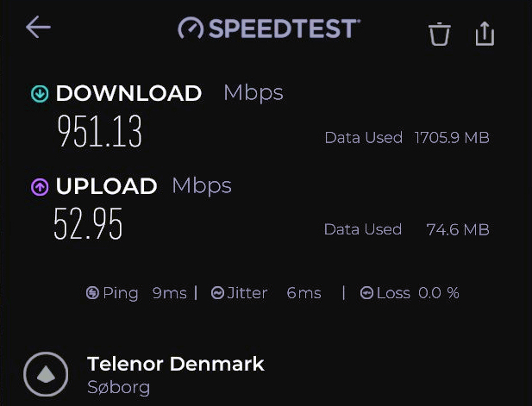Screen dimensions: 532x406
Task: Select the upload speed 52.95 value
Action: pyautogui.click(x=88, y=224)
